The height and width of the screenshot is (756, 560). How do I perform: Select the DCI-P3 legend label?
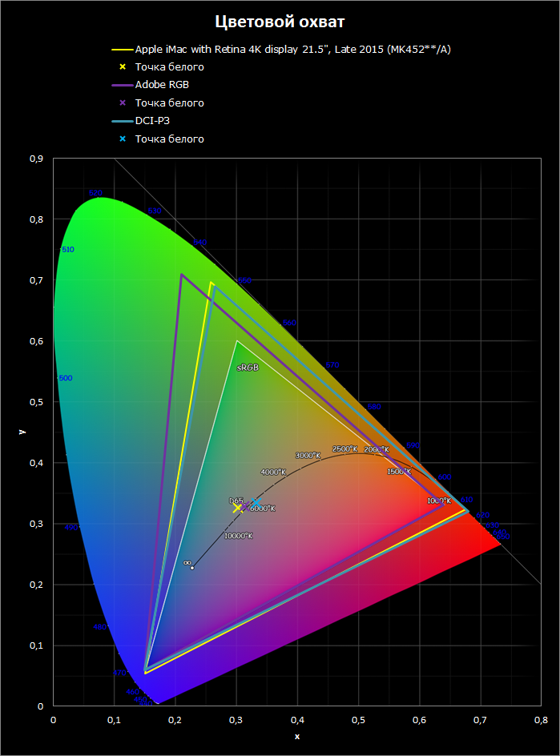[153, 121]
